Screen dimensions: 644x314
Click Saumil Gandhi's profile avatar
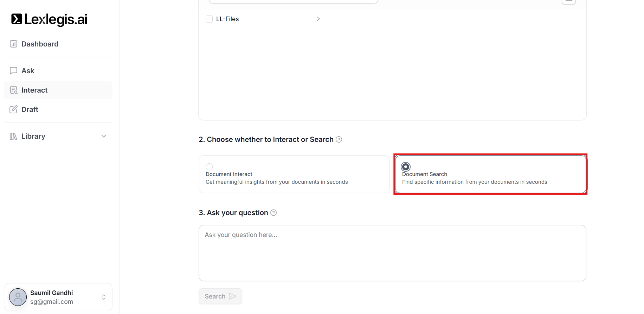18,297
